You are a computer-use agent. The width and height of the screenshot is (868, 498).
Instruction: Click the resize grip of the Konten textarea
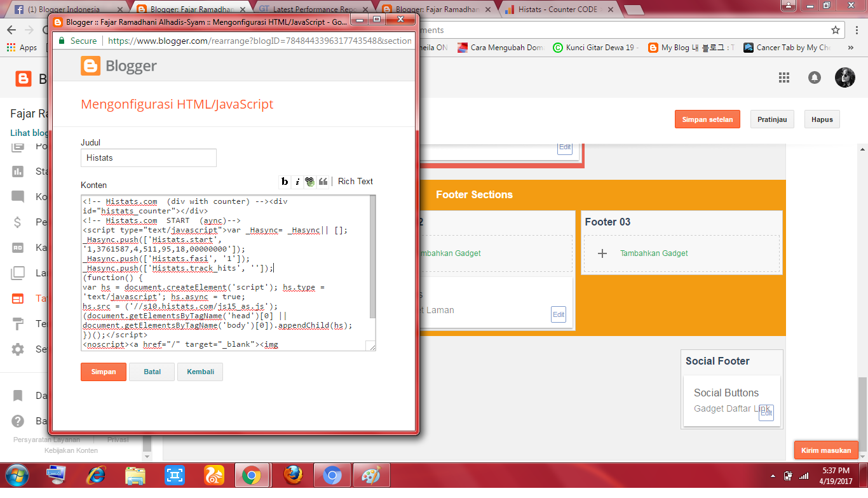[371, 346]
